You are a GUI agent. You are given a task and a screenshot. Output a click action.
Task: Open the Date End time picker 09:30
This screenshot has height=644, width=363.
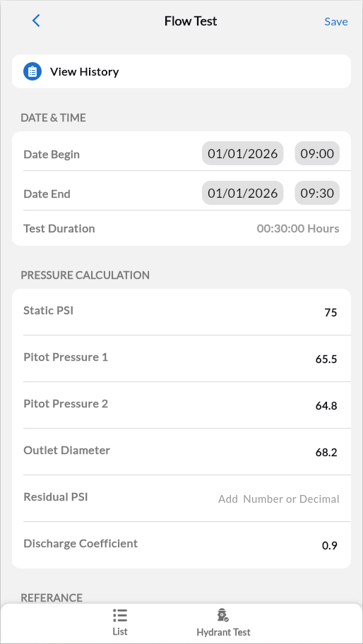[x=317, y=193]
